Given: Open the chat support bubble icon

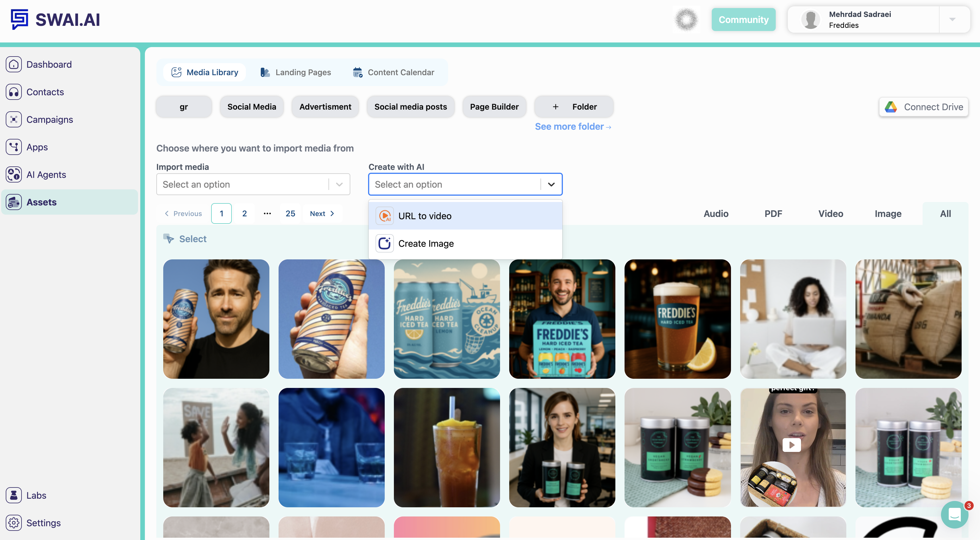Looking at the screenshot, I should 954,515.
